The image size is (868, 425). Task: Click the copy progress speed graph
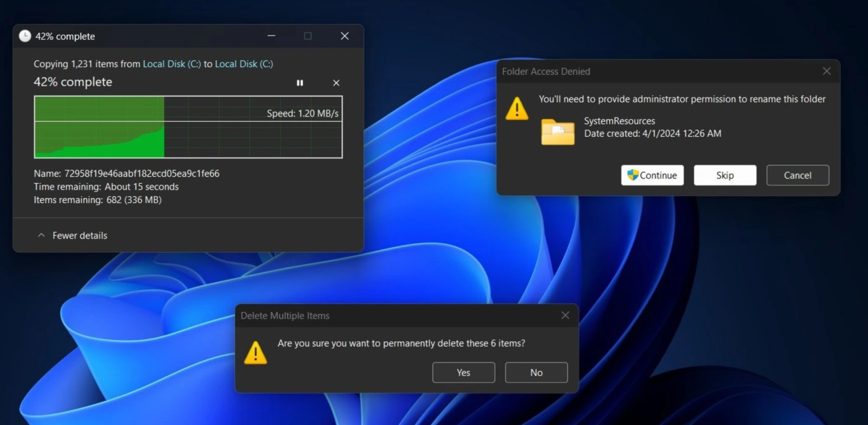(x=188, y=127)
